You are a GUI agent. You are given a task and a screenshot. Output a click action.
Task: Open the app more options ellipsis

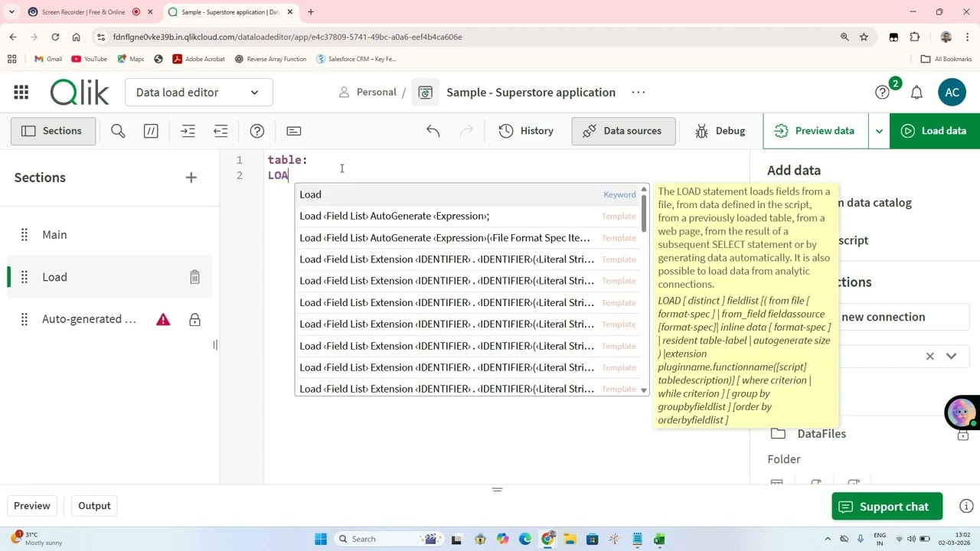pos(638,92)
